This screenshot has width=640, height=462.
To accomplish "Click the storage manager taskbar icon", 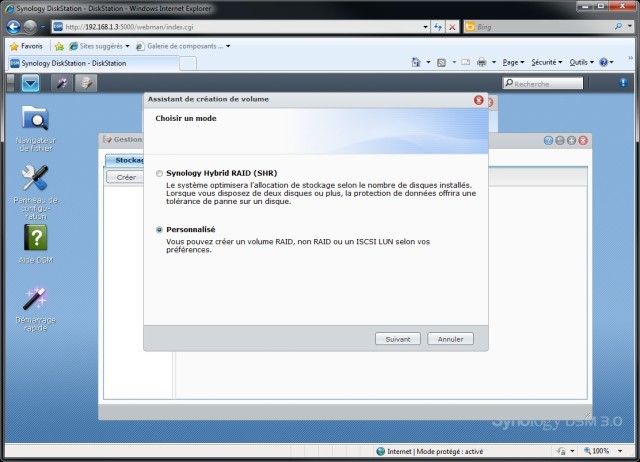I will 86,83.
